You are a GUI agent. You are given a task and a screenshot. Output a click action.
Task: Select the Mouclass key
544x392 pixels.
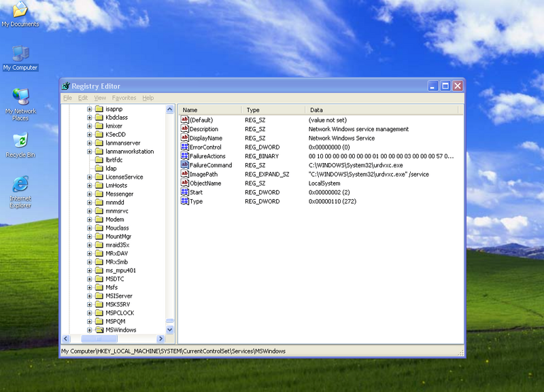click(x=117, y=228)
